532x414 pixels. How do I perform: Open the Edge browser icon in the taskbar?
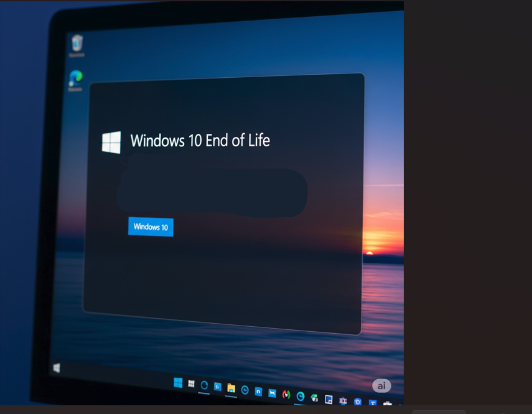pyautogui.click(x=301, y=396)
